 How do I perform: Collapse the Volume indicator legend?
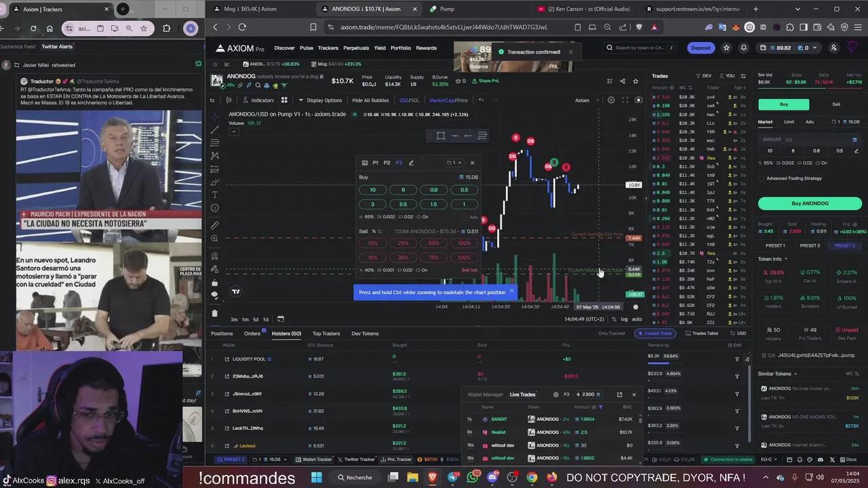[x=233, y=131]
